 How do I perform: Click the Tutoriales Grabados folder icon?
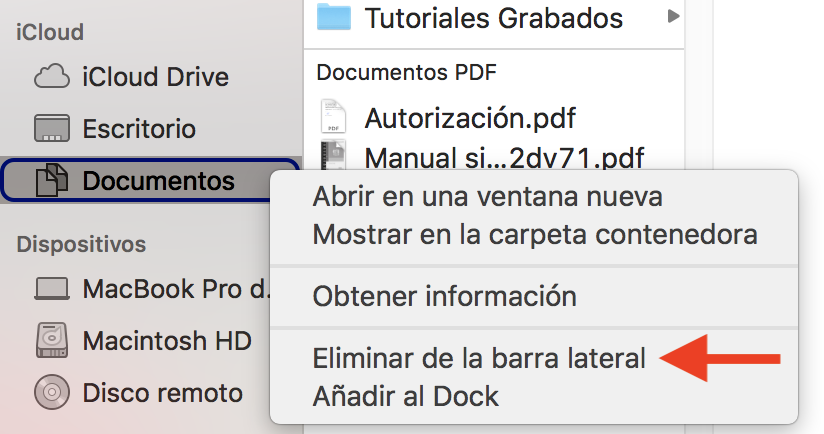tap(334, 17)
